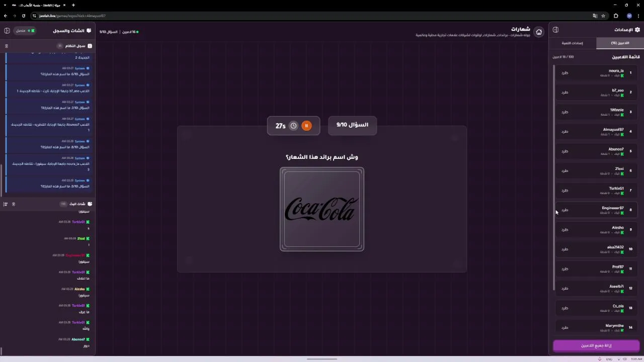Click the chat and log header icon
This screenshot has height=362, width=644.
[x=89, y=31]
